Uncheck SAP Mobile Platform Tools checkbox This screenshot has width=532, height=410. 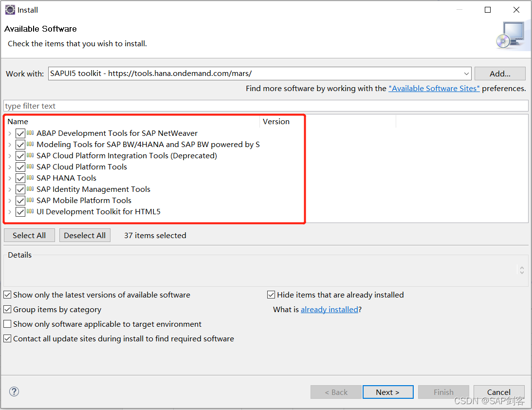[x=20, y=201]
